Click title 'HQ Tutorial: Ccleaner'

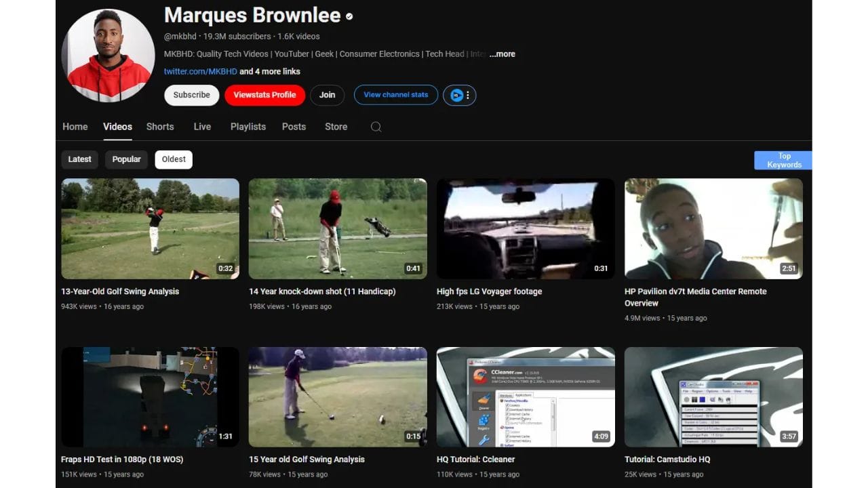click(x=475, y=460)
